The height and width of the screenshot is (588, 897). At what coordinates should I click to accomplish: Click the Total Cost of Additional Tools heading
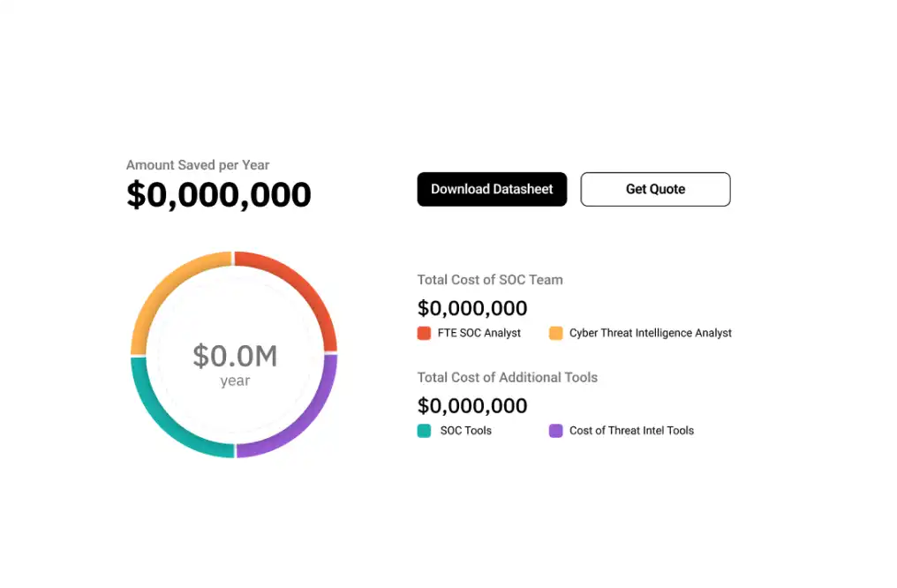click(507, 378)
